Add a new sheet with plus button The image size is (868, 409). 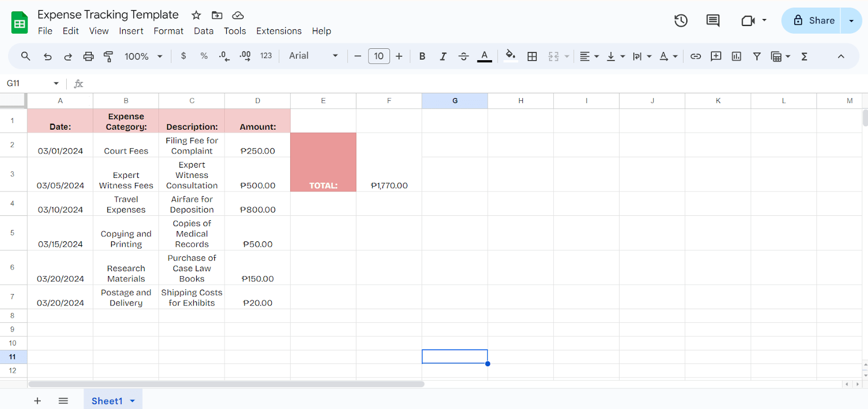pyautogui.click(x=37, y=401)
